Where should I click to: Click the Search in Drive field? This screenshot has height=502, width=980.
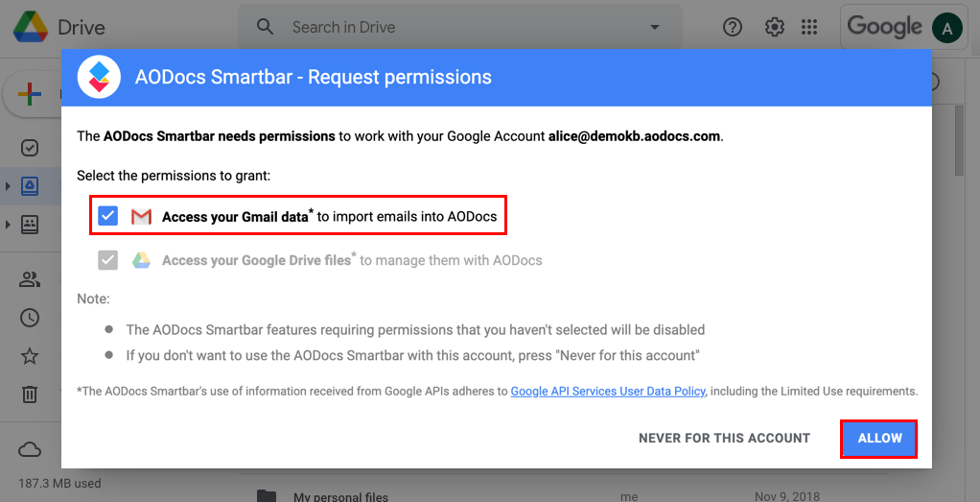[x=460, y=27]
